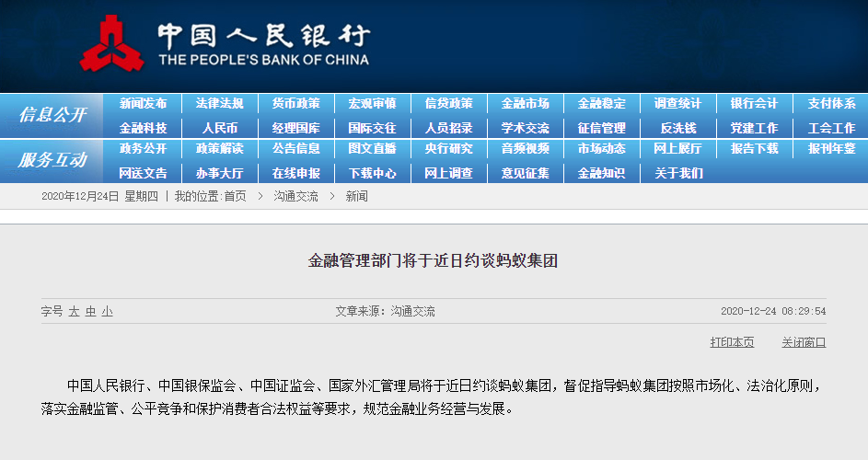The height and width of the screenshot is (460, 868).
Task: Go to 金融科技 section
Action: pos(143,129)
